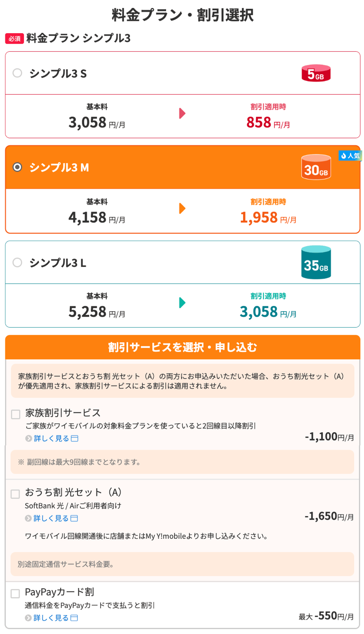Viewport: 364px width, 634px height.
Task: Check the おうち割 光セット（A）checkbox
Action: point(15,494)
